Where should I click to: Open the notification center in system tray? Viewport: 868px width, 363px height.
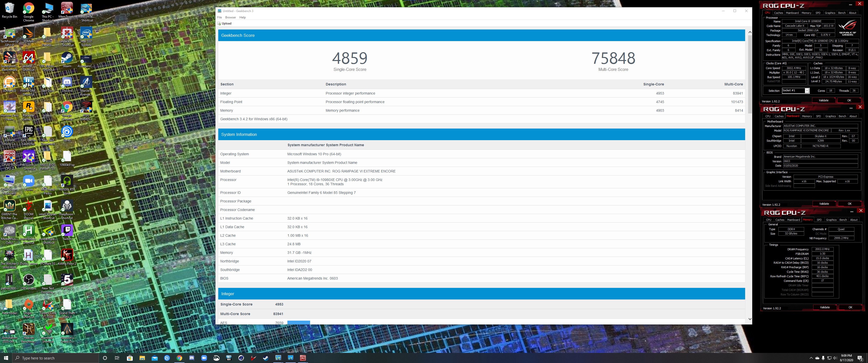(860, 358)
